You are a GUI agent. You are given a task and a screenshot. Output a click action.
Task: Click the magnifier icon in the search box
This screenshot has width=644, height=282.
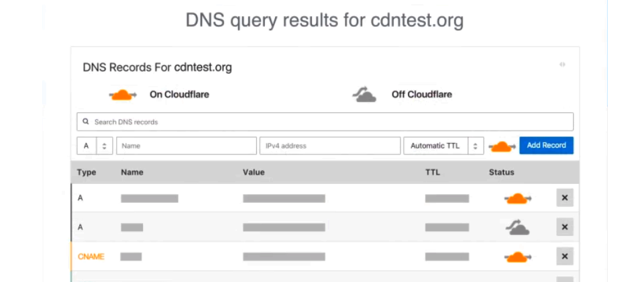tap(86, 122)
